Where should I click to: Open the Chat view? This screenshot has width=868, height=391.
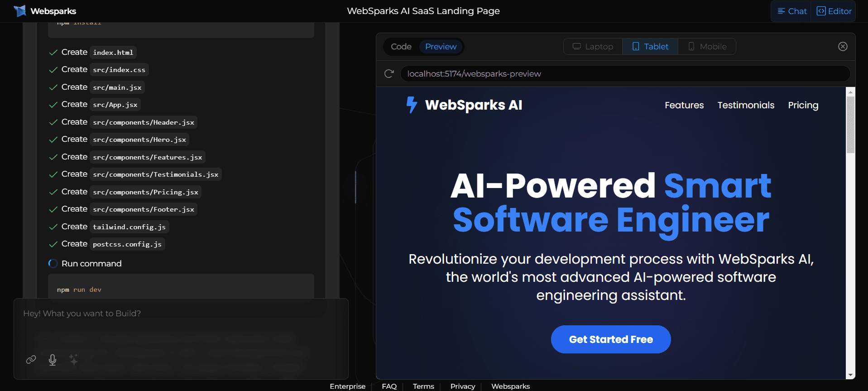point(792,11)
